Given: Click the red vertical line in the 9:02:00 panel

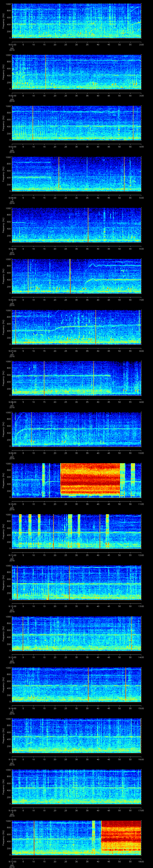Looking at the screenshot, I should (45, 72).
